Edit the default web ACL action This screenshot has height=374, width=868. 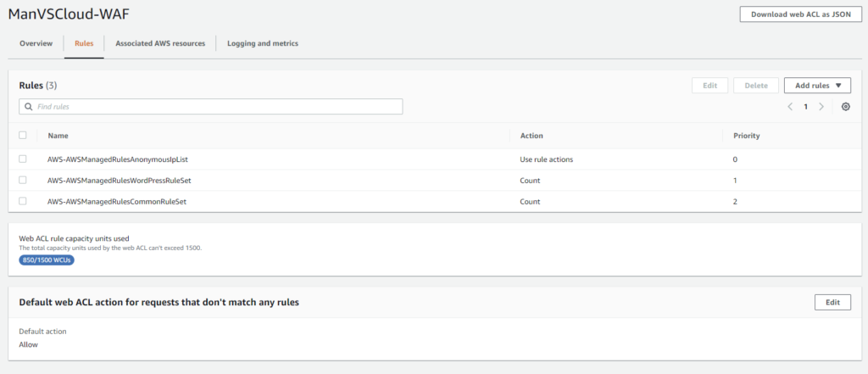click(832, 302)
